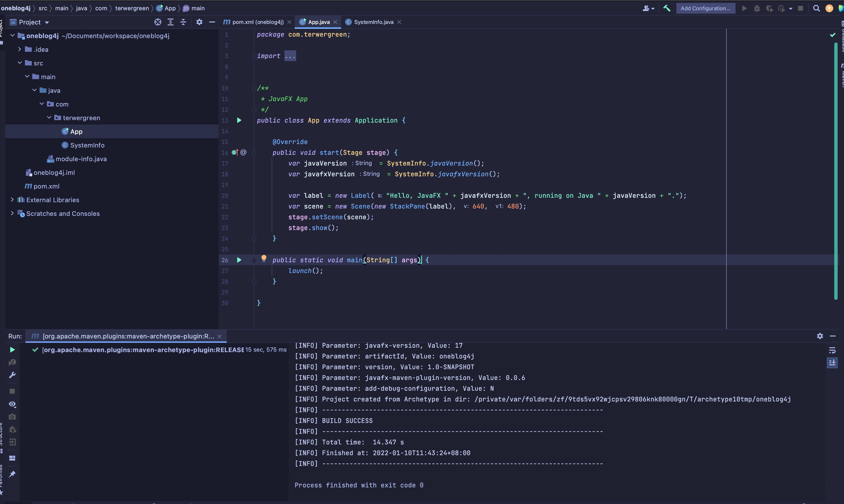The image size is (844, 504).
Task: Click the wrench icon in Run panel sidebar
Action: 12,375
